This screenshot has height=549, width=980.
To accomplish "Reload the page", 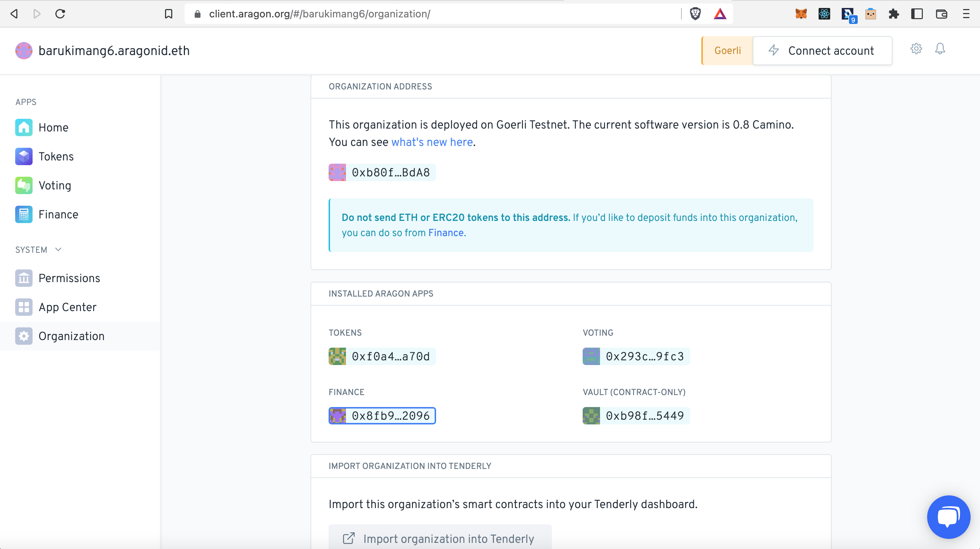I will tap(60, 14).
